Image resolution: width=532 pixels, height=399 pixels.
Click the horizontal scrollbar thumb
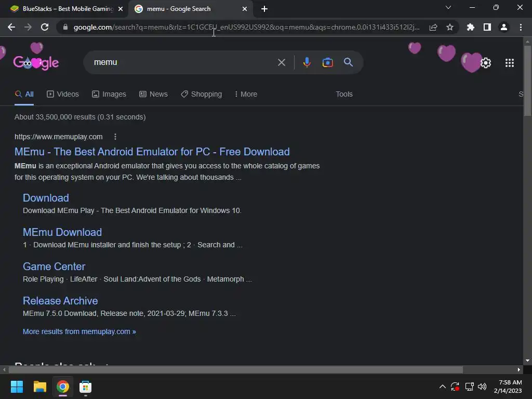point(236,369)
